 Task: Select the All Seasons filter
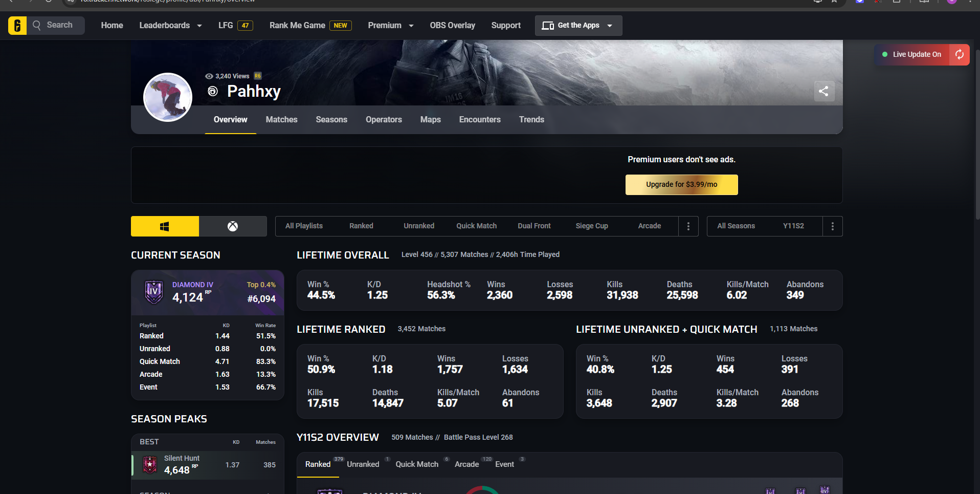736,226
